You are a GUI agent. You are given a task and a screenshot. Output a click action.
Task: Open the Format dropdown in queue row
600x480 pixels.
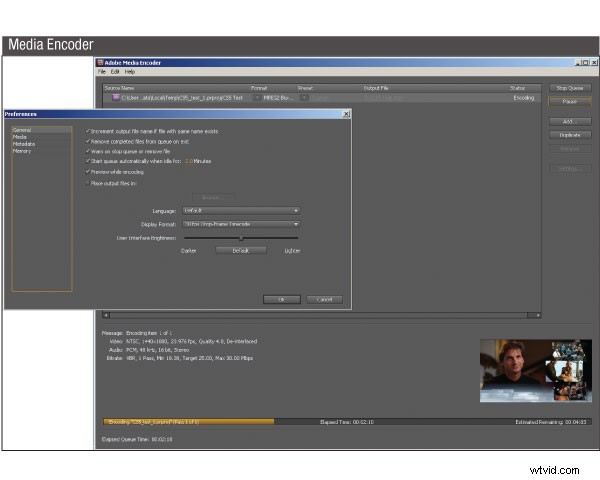tap(257, 98)
